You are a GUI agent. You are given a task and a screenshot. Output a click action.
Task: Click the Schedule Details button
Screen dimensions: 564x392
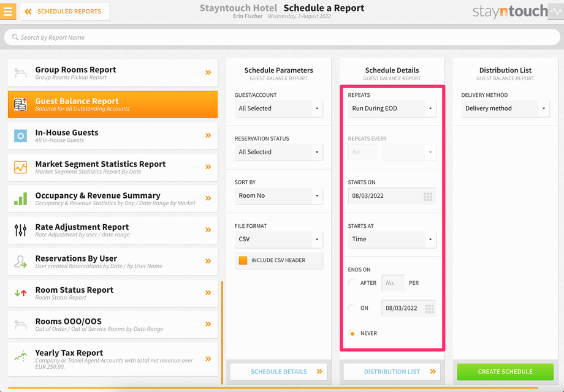(x=279, y=372)
